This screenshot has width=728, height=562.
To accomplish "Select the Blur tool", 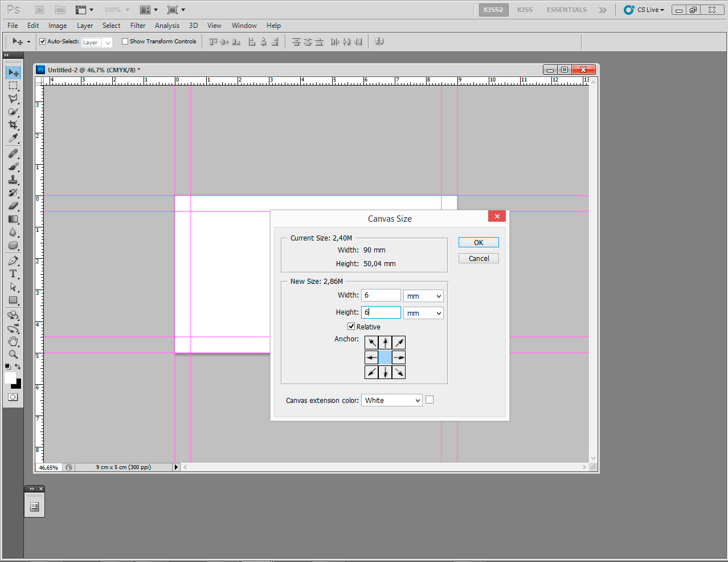I will tap(13, 233).
